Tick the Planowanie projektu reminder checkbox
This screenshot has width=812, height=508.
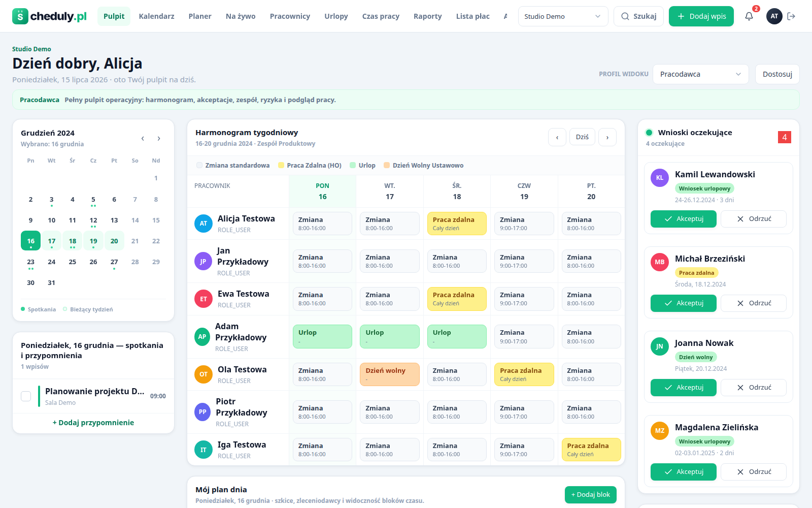point(26,396)
